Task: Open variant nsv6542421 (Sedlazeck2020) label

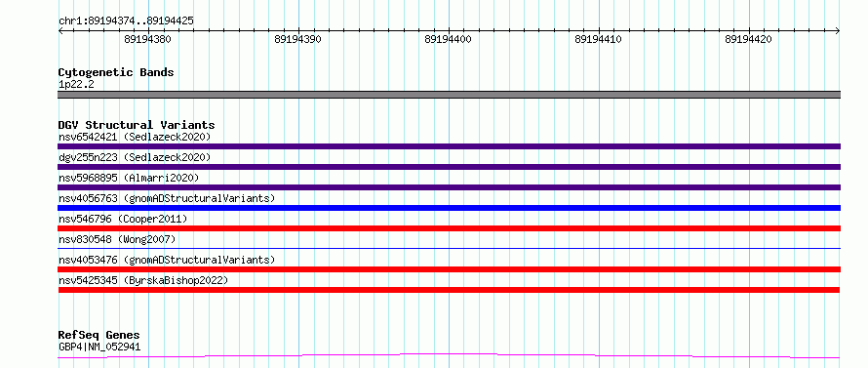Action: tap(135, 137)
